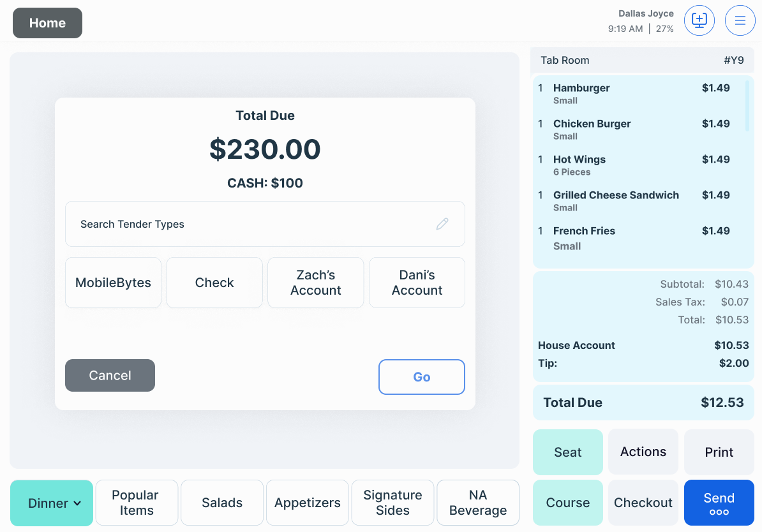Select MobileBytes tender type
Viewport: 762px width, 532px height.
pos(113,283)
